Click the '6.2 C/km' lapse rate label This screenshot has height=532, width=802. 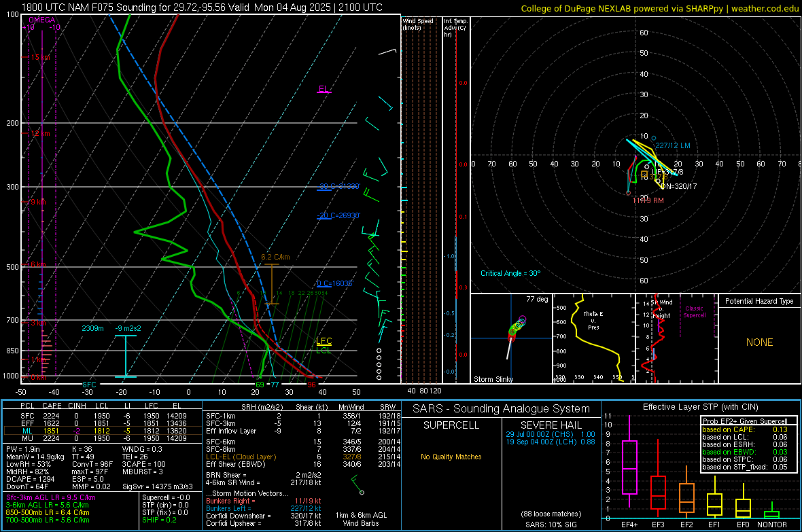(x=275, y=257)
